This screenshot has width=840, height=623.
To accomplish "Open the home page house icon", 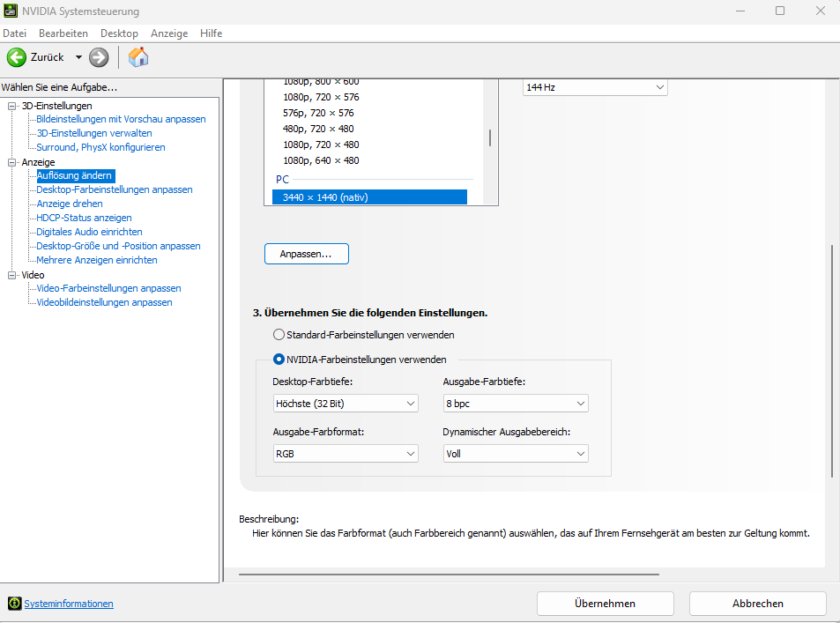I will click(138, 56).
